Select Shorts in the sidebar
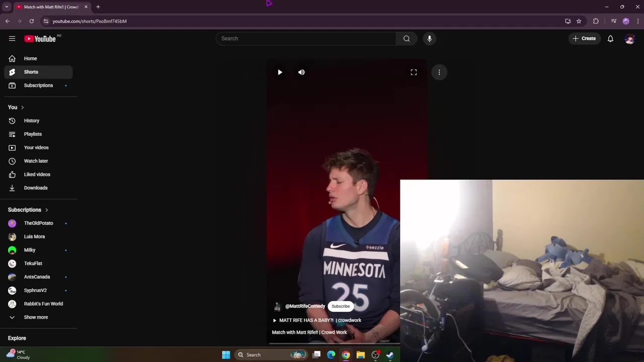The width and height of the screenshot is (644, 362). pyautogui.click(x=39, y=72)
